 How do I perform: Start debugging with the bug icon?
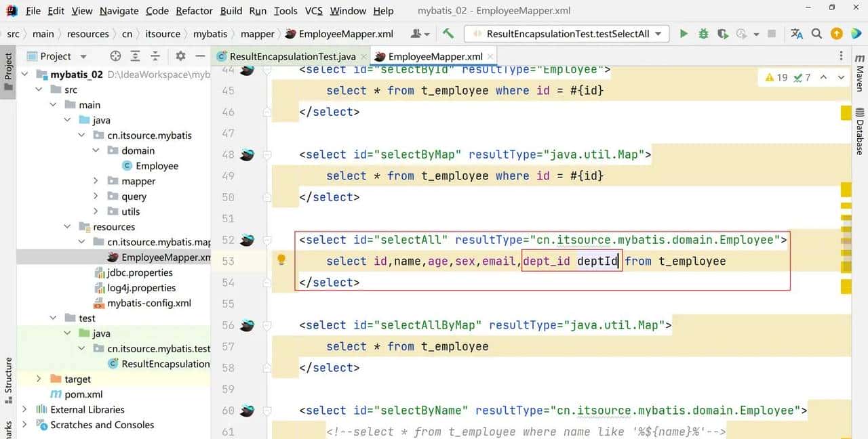(703, 34)
